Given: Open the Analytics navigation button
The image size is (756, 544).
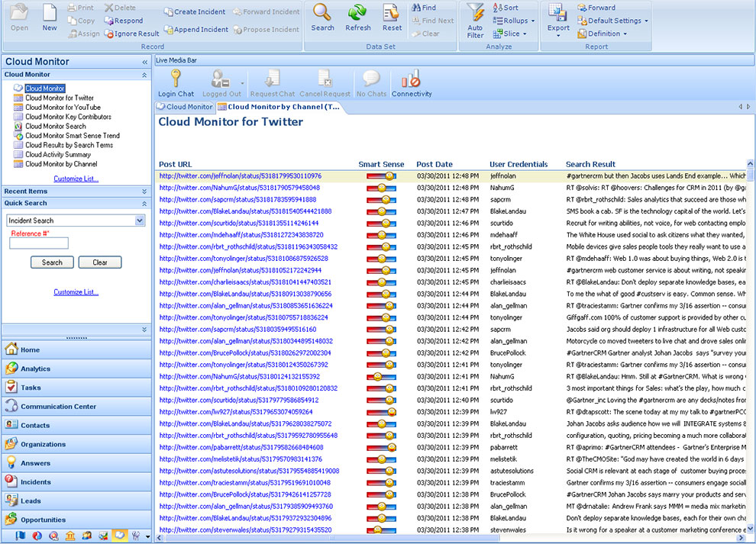Looking at the screenshot, I should (x=76, y=369).
